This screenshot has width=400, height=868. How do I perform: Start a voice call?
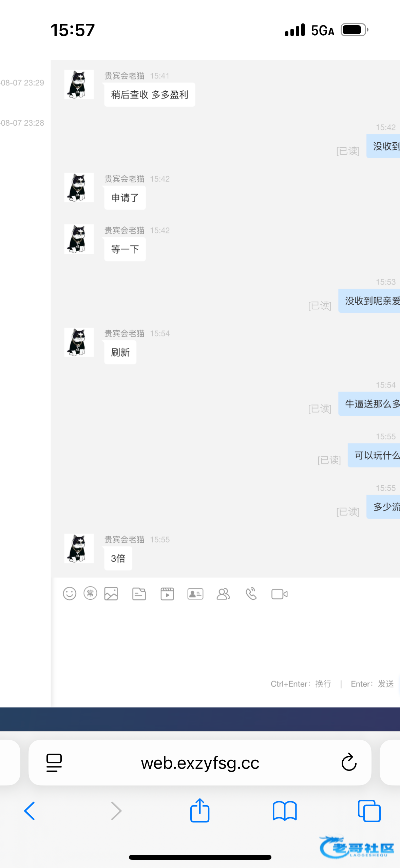click(251, 594)
